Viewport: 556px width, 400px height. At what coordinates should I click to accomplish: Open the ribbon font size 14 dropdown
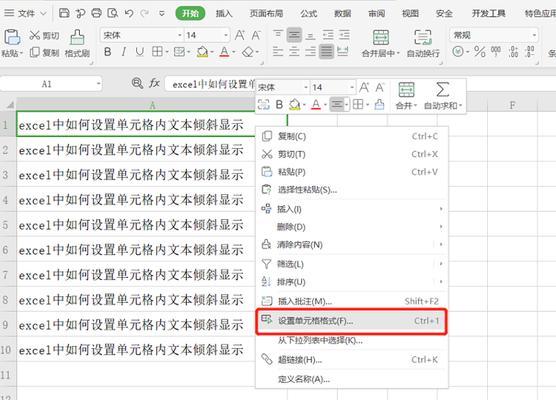(226, 35)
